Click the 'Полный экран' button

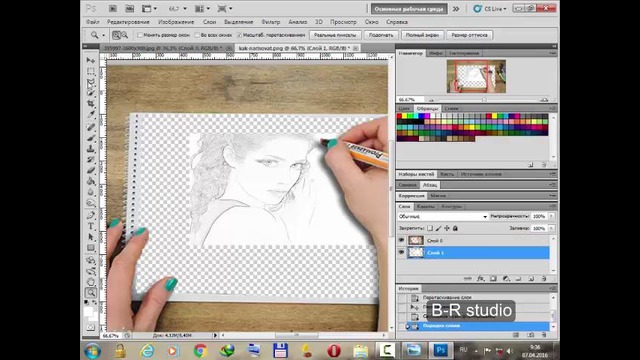pyautogui.click(x=422, y=35)
